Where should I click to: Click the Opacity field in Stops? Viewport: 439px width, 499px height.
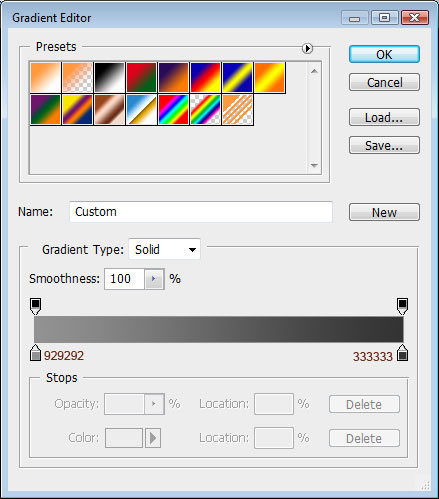click(124, 404)
